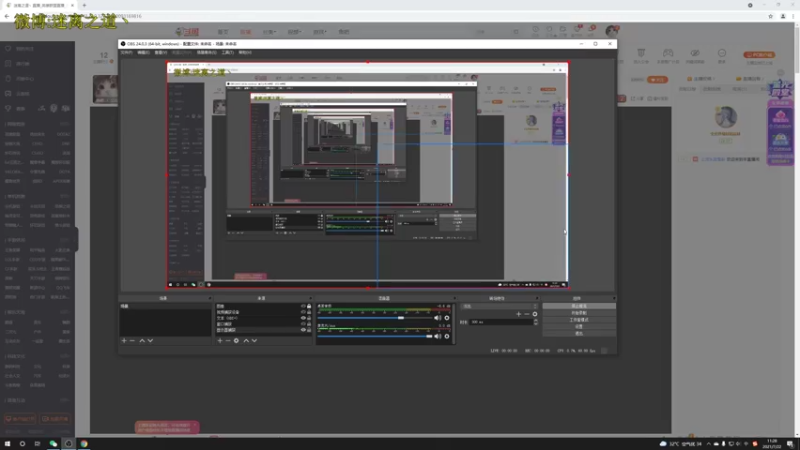Image resolution: width=800 pixels, height=450 pixels.
Task: Add transition with plus icon
Action: tap(518, 314)
